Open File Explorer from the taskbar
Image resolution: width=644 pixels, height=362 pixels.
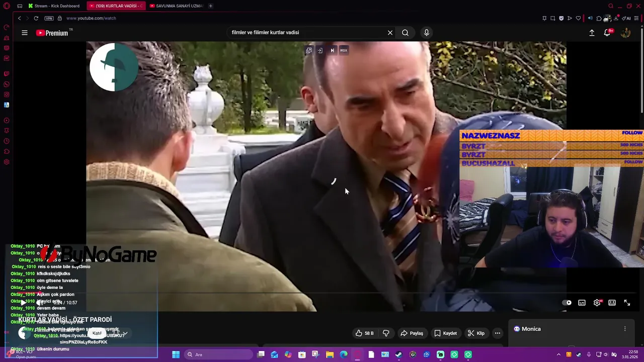(x=330, y=354)
